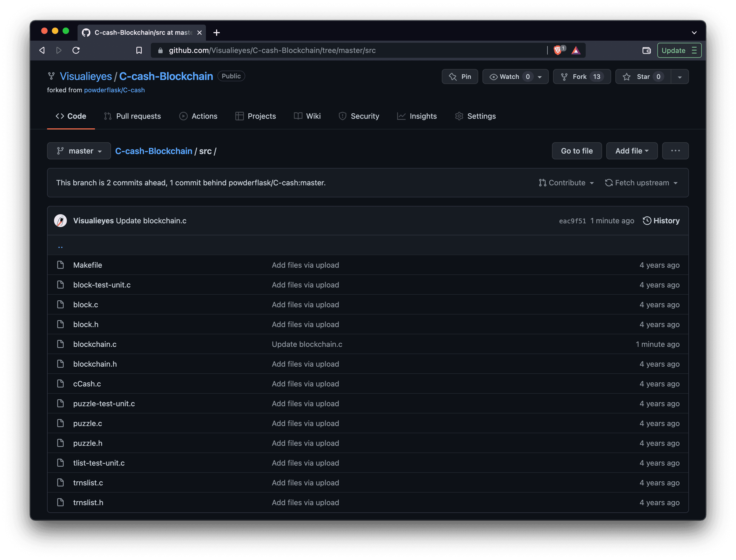Click C-cash-Blockchain in the breadcrumb path
This screenshot has width=736, height=560.
pyautogui.click(x=154, y=151)
